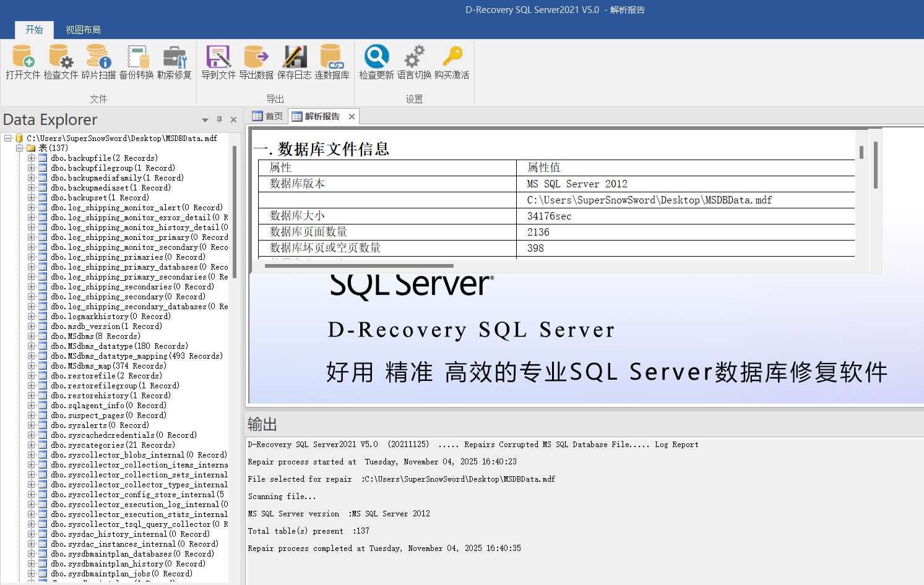The height and width of the screenshot is (585, 924).
Task: Click the 导出数据 export data icon
Action: tap(256, 62)
